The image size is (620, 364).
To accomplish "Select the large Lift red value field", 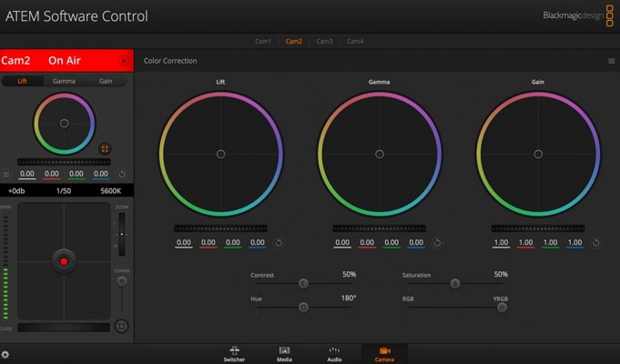I will click(x=208, y=243).
